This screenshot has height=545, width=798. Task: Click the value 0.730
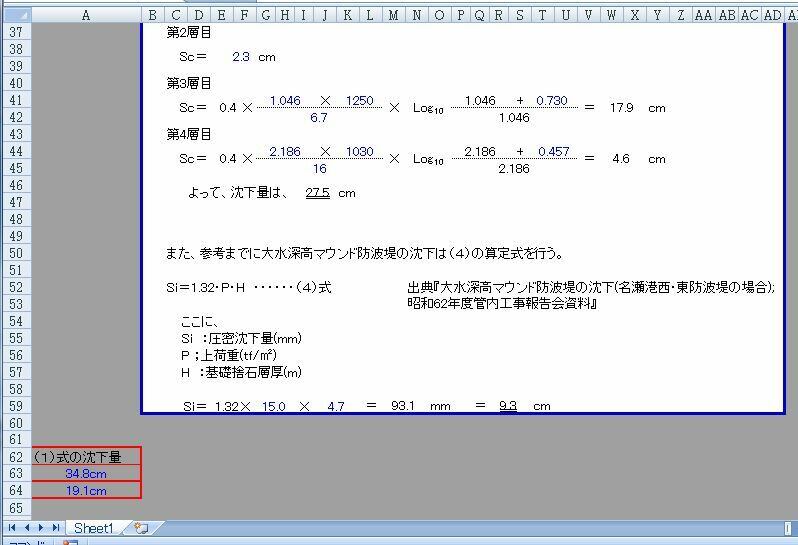[x=552, y=101]
